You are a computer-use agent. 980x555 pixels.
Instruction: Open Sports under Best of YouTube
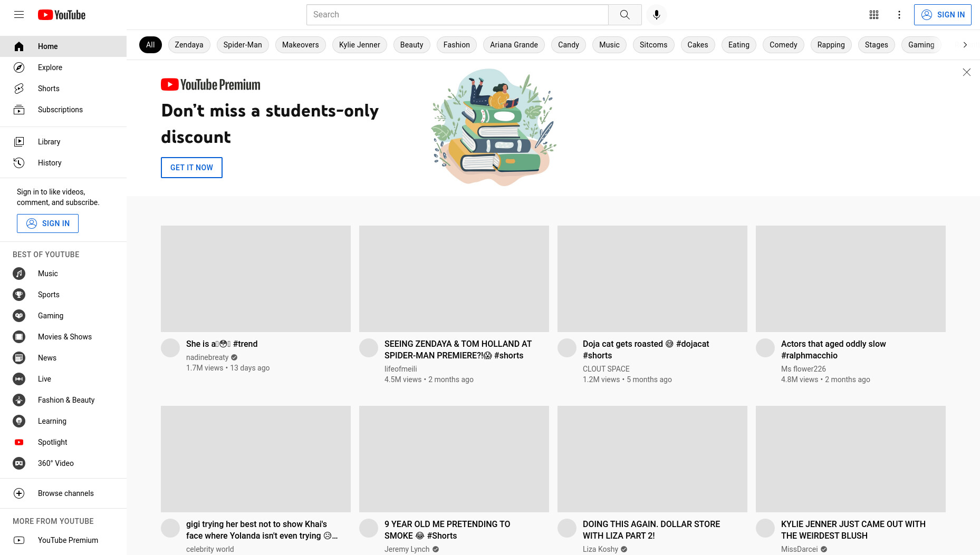coord(63,295)
